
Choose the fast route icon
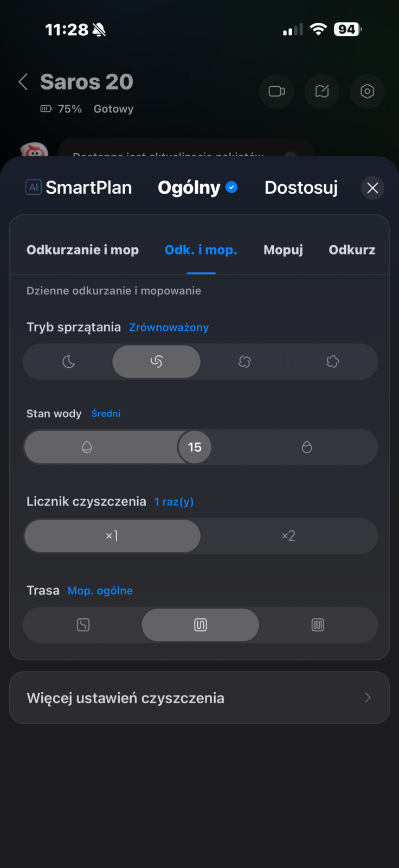click(x=83, y=625)
